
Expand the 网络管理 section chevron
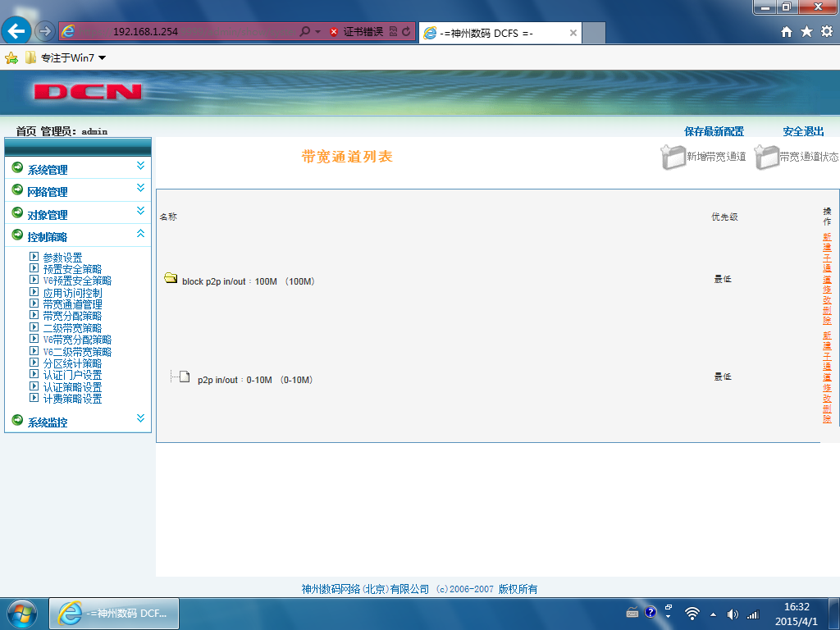(140, 188)
